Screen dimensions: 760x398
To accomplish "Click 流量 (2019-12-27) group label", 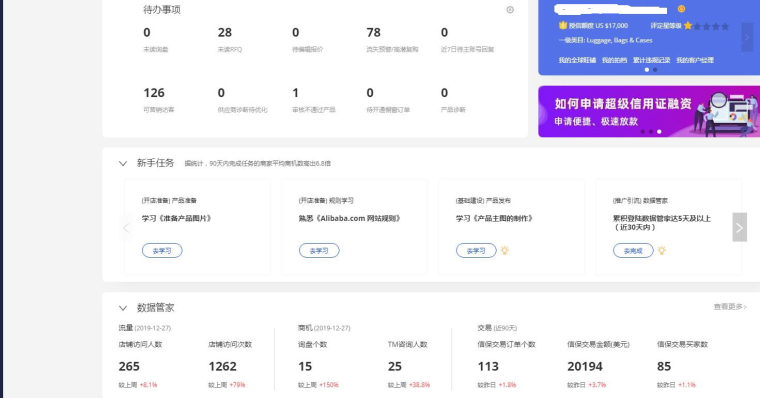I will [144, 328].
